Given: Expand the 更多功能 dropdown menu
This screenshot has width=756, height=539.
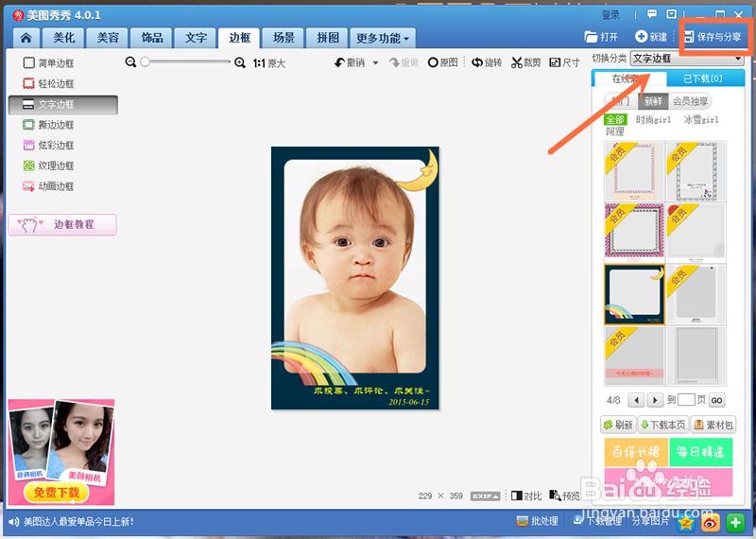Looking at the screenshot, I should coord(383,38).
